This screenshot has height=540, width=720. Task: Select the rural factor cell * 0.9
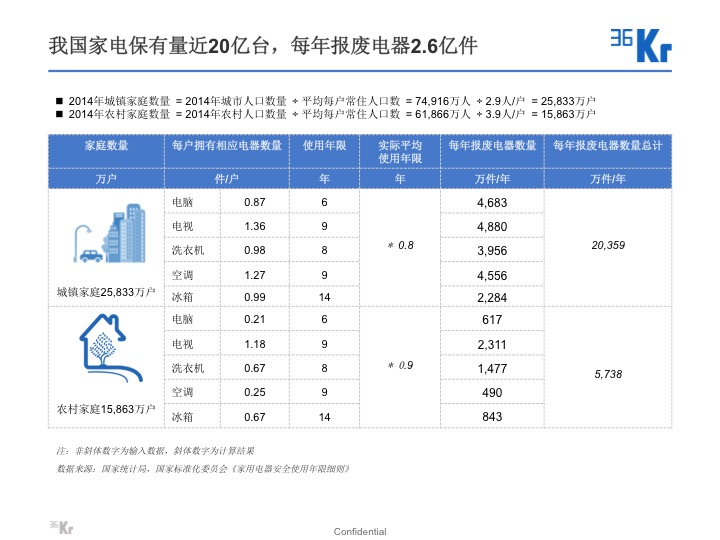coord(400,366)
